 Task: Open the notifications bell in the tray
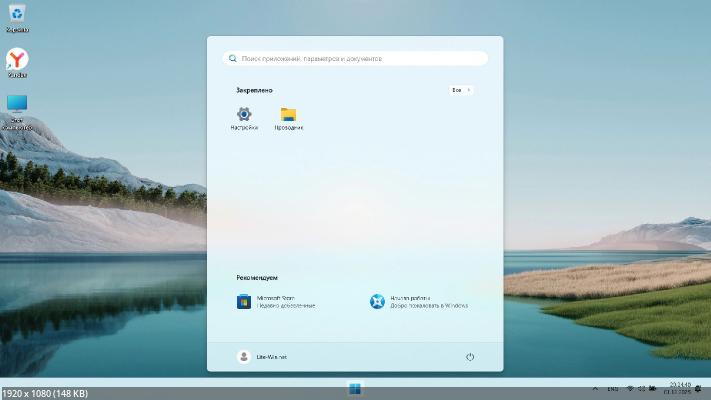pyautogui.click(x=699, y=389)
